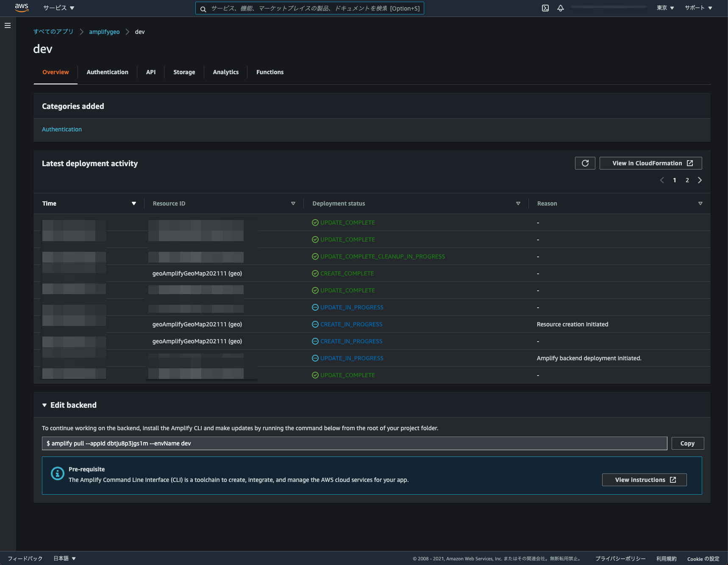Click the CREATE_COMPLETE status text
The height and width of the screenshot is (565, 728).
(347, 273)
